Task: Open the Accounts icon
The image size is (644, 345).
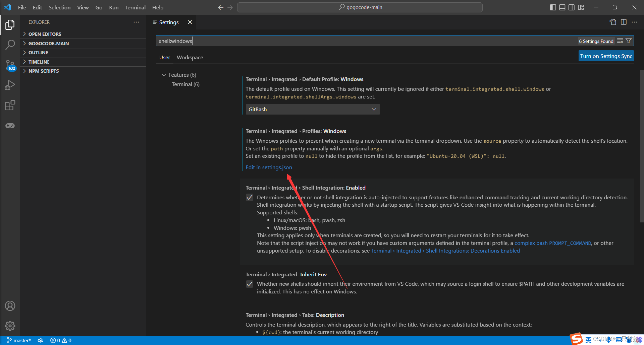Action: pyautogui.click(x=10, y=305)
